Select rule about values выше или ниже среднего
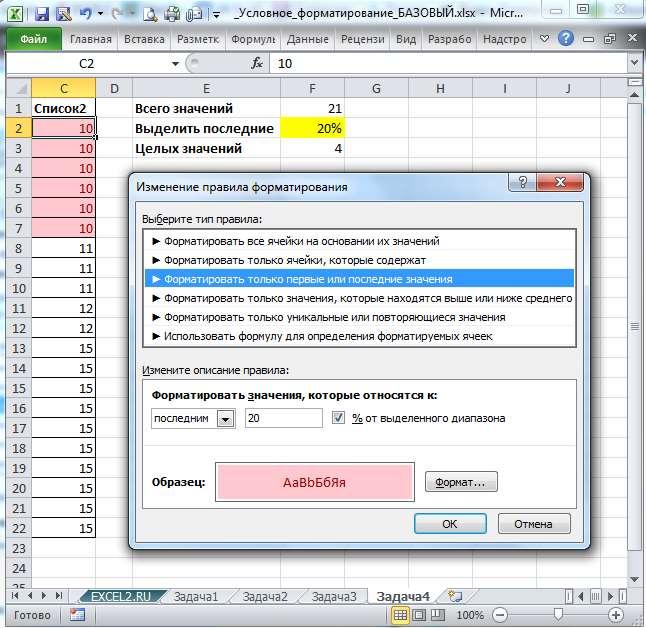 359,298
